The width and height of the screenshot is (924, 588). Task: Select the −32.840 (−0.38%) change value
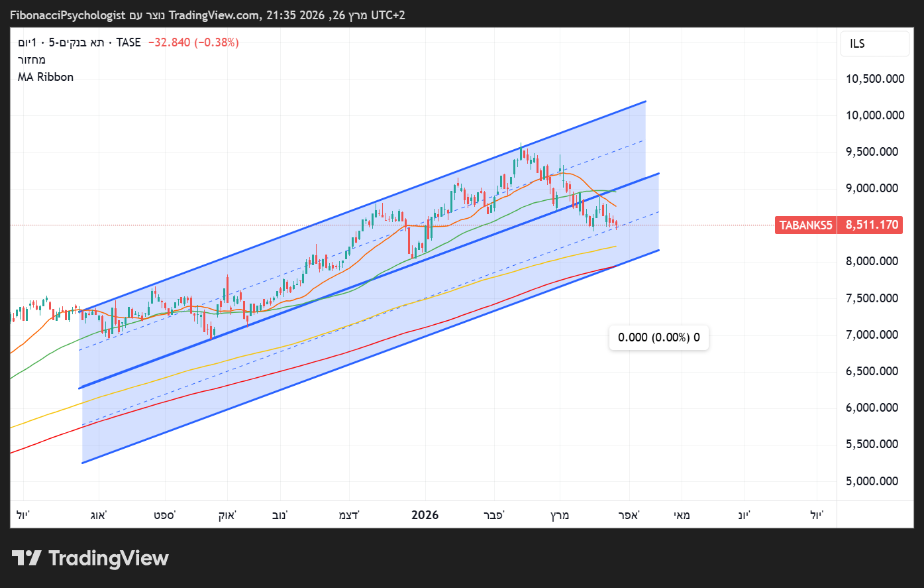(193, 42)
